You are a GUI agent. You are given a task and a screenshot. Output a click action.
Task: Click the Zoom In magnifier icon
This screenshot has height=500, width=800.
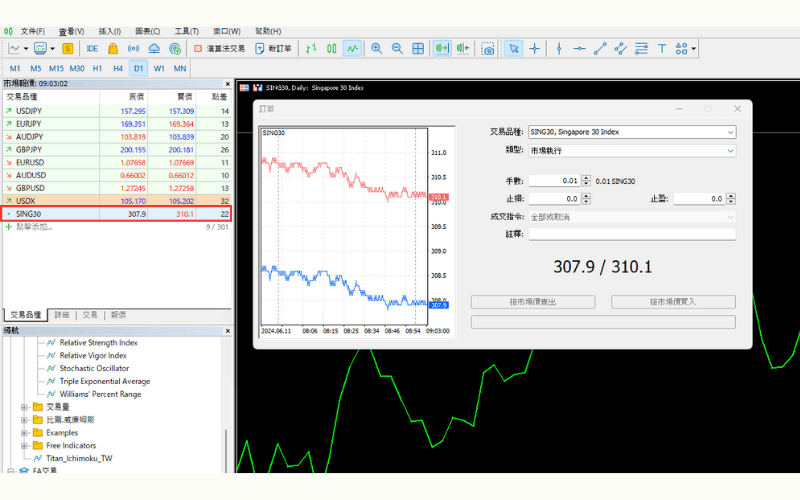click(x=376, y=48)
